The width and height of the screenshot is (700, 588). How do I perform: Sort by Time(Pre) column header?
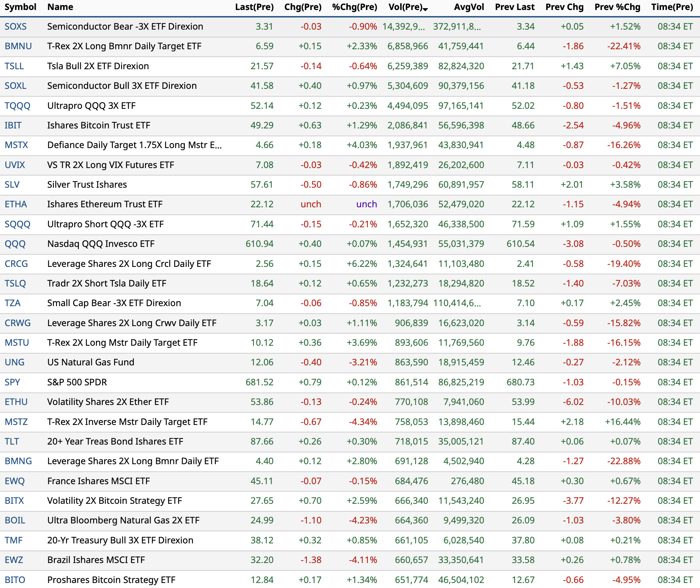(672, 7)
